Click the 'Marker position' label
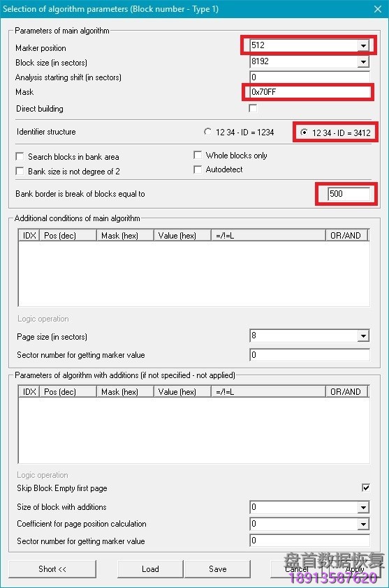 (41, 48)
